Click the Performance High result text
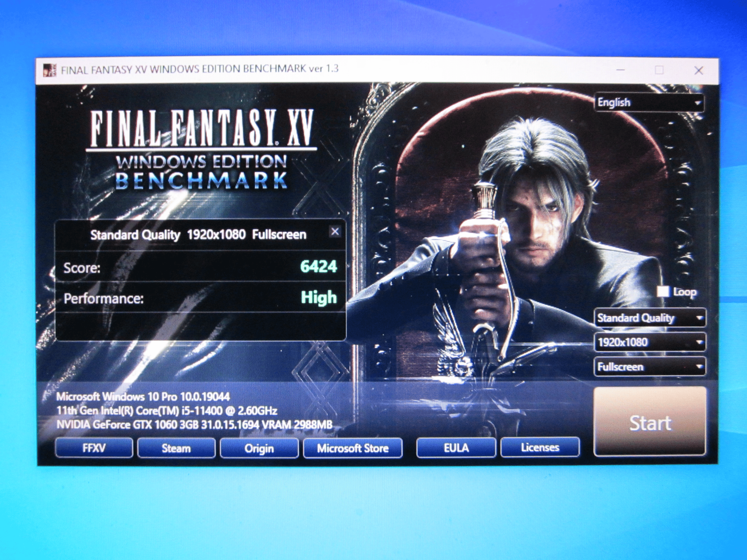747x560 pixels. click(318, 297)
